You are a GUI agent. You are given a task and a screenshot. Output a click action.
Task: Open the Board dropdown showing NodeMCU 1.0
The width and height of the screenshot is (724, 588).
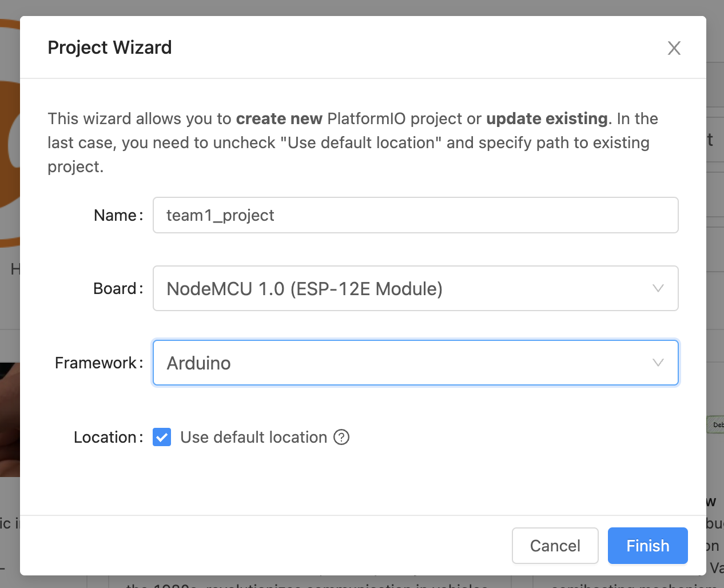tap(416, 288)
